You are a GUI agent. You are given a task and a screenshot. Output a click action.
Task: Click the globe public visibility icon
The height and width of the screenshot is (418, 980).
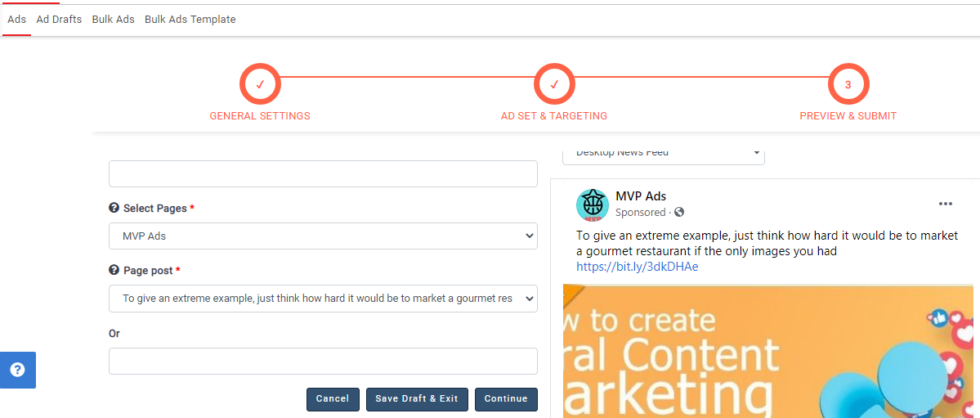(679, 213)
